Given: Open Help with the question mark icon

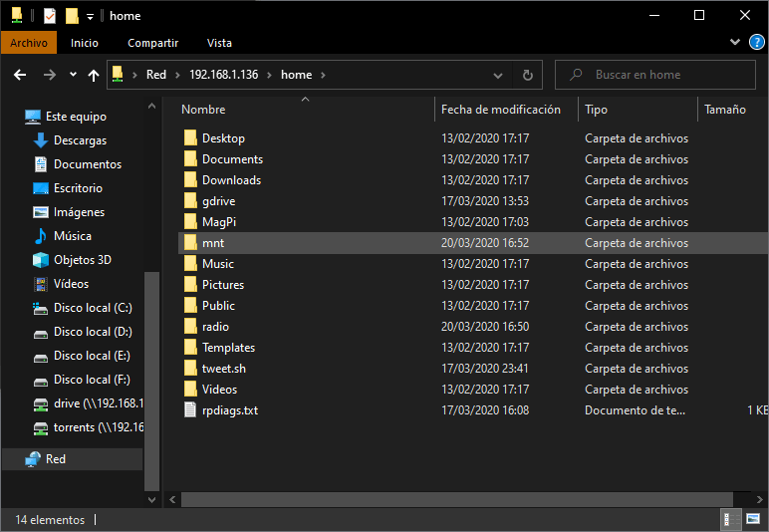Looking at the screenshot, I should [x=757, y=42].
